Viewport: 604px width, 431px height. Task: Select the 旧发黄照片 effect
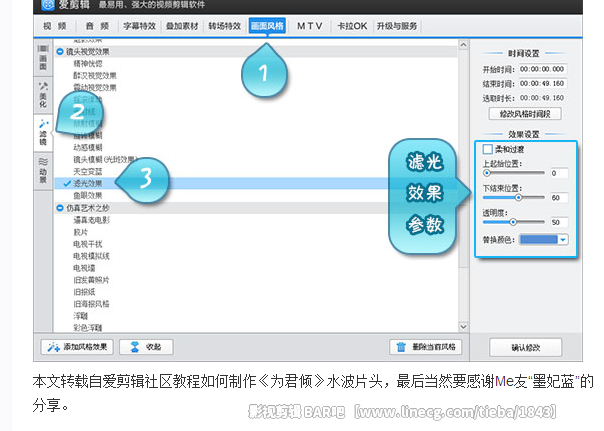pyautogui.click(x=91, y=280)
